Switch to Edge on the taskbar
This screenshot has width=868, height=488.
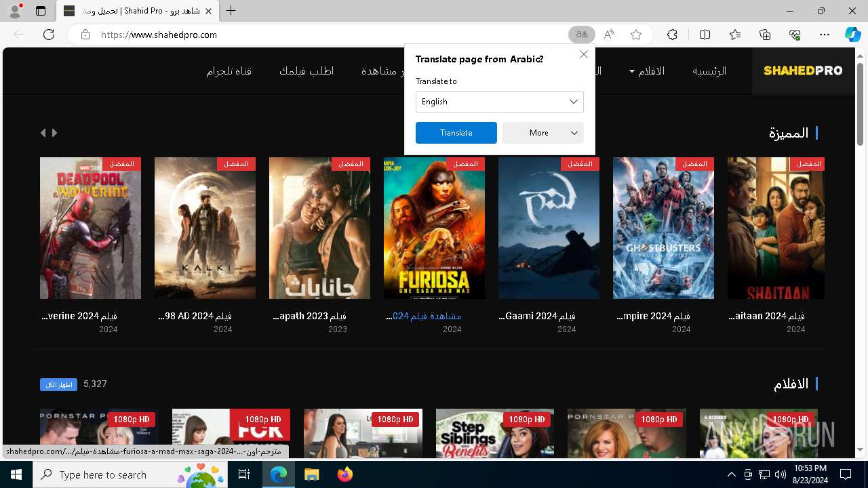(278, 474)
